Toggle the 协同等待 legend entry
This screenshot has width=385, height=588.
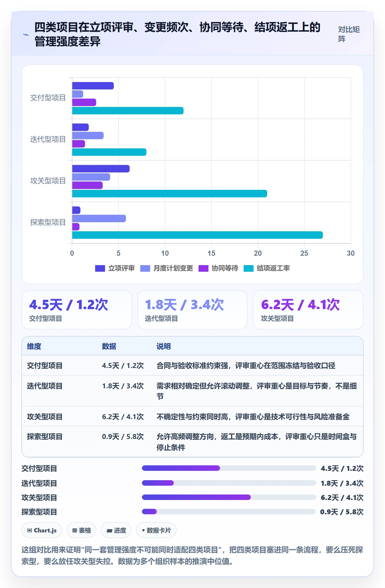(218, 268)
